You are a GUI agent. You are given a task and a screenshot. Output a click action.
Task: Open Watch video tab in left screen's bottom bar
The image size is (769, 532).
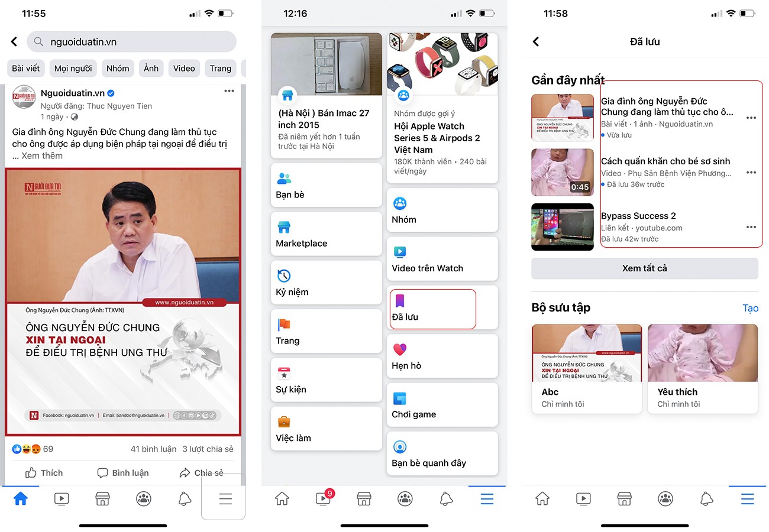pyautogui.click(x=62, y=499)
